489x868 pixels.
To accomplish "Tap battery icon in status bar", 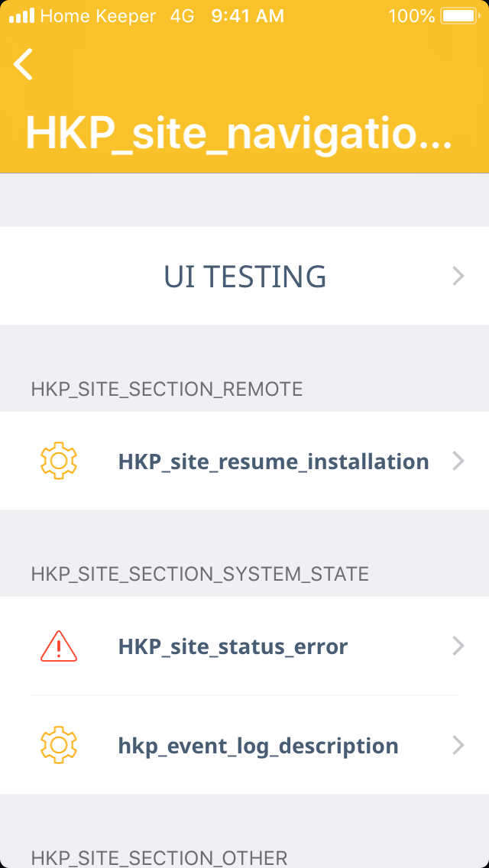I will point(459,15).
